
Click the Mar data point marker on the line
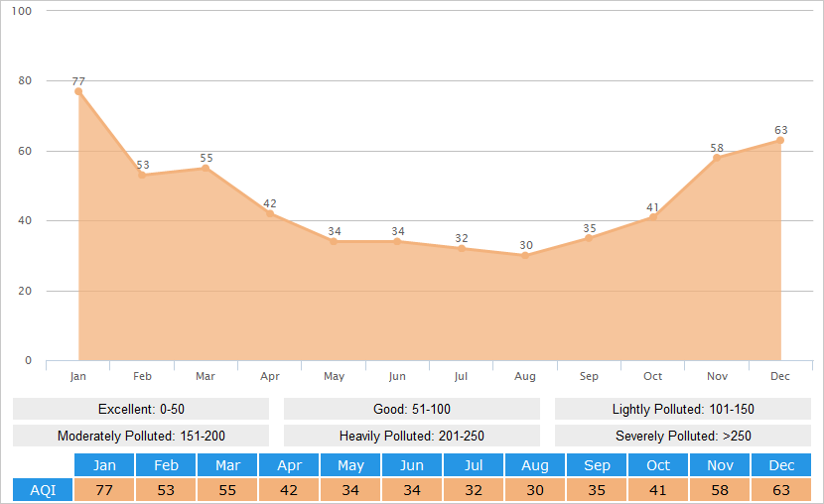206,168
